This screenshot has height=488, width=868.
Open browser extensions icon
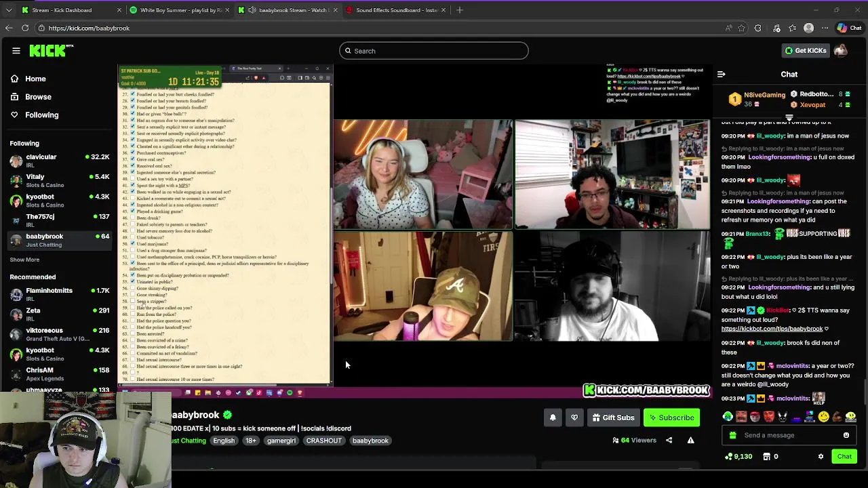pyautogui.click(x=758, y=28)
